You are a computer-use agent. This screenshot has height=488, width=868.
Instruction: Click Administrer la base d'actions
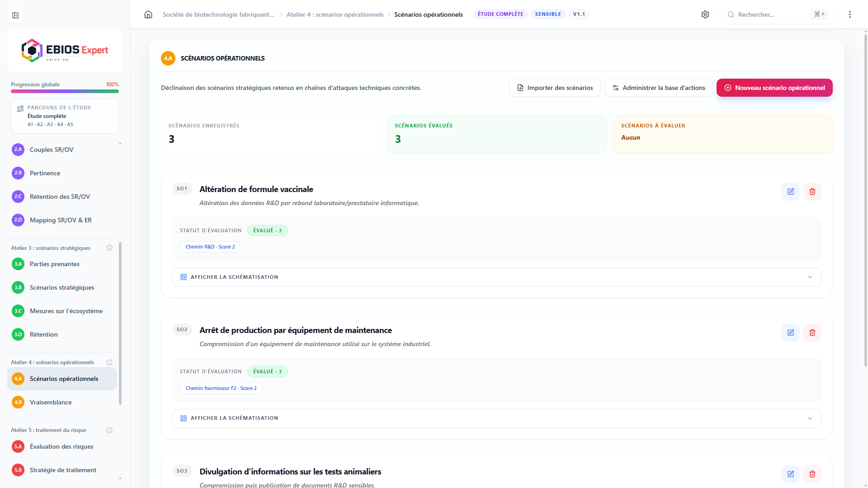(x=659, y=88)
